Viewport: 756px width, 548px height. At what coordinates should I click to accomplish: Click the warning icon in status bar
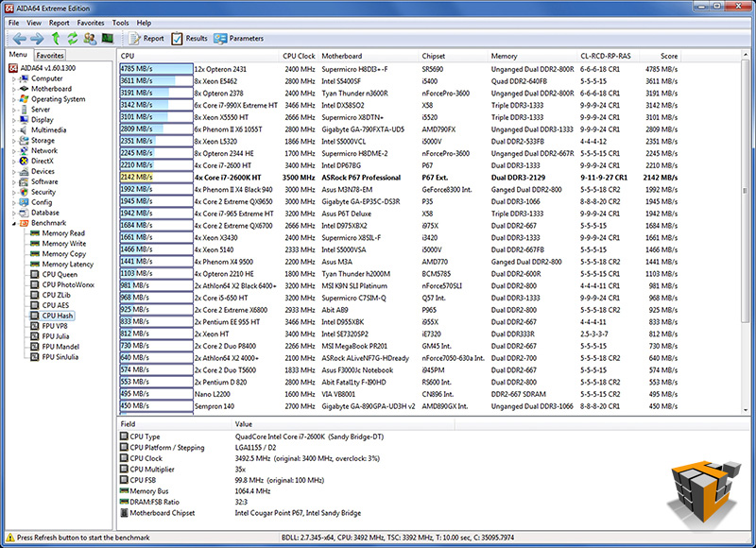[x=10, y=538]
